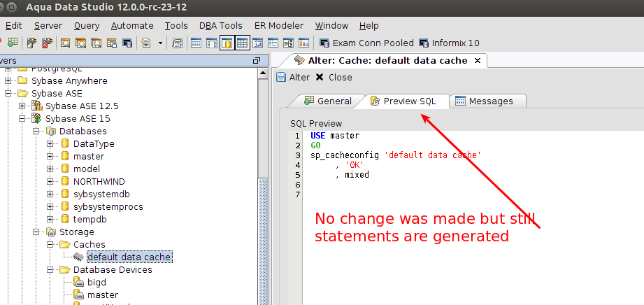The image size is (644, 305).
Task: Click the sybsystemdb database cylinder icon
Action: [65, 194]
